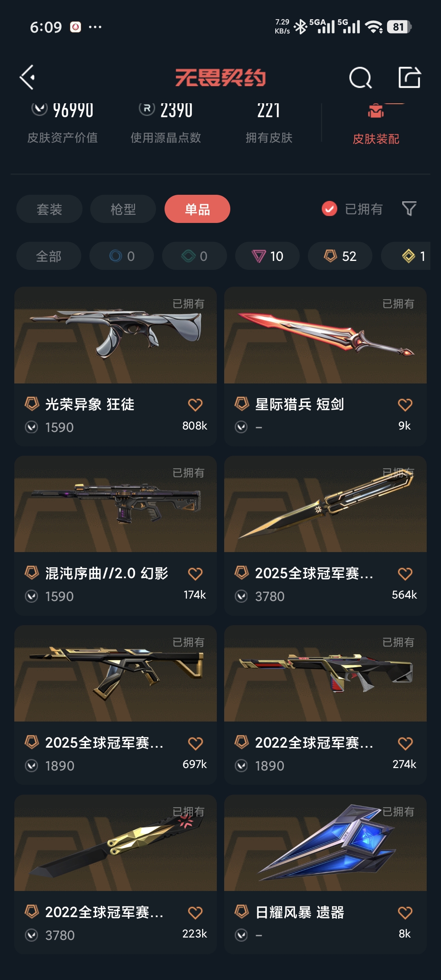The width and height of the screenshot is (441, 980).
Task: Tap heart on 日耀风暴 遗器 card
Action: [405, 913]
